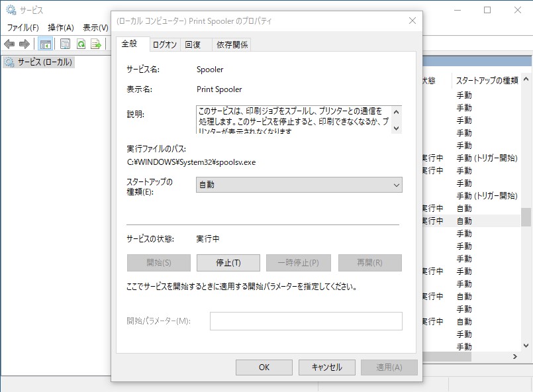The width and height of the screenshot is (533, 392).
Task: Refresh the services list
Action: [81, 44]
